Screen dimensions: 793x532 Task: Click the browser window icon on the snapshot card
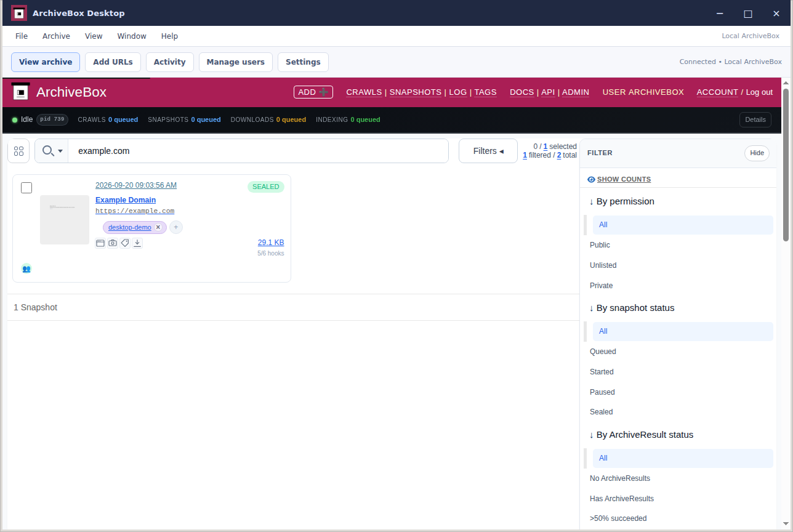(100, 243)
